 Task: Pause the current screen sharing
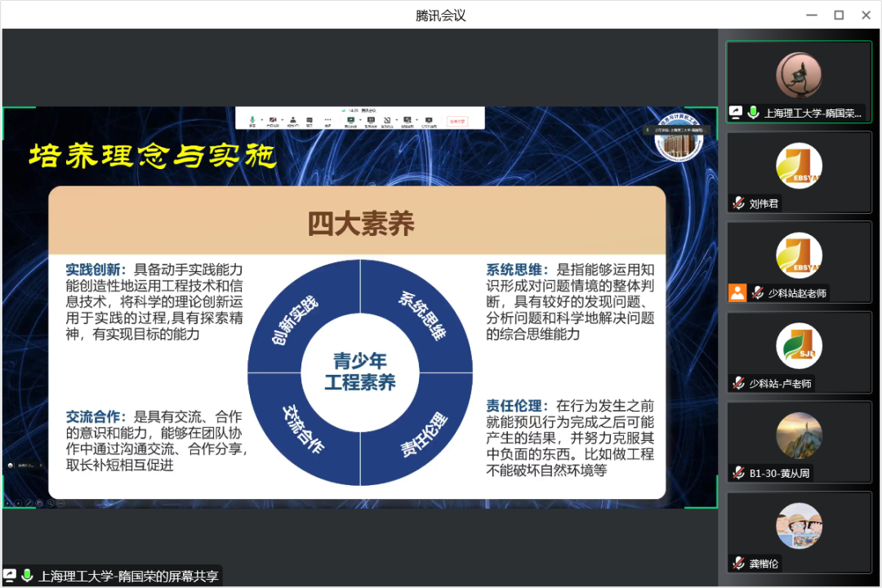(370, 120)
